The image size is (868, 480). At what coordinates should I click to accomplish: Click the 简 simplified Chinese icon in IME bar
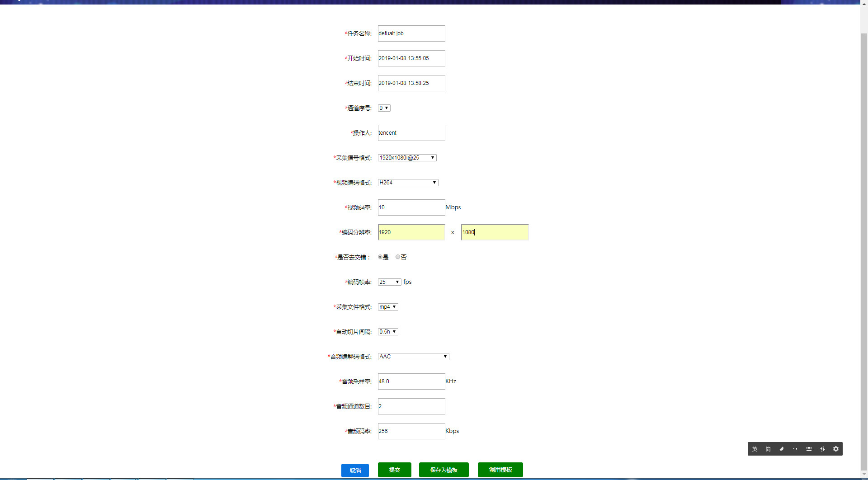(768, 449)
